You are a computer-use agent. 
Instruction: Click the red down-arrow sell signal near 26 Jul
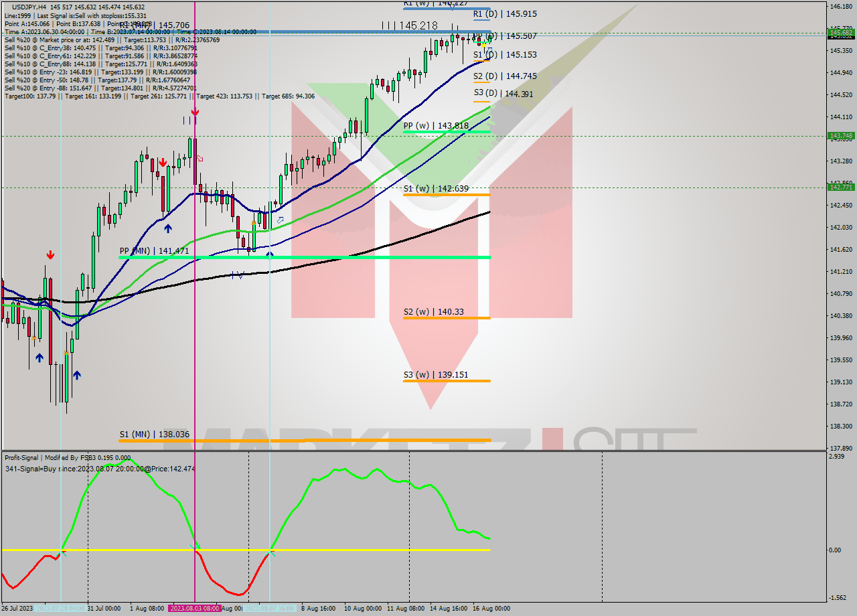tap(50, 254)
